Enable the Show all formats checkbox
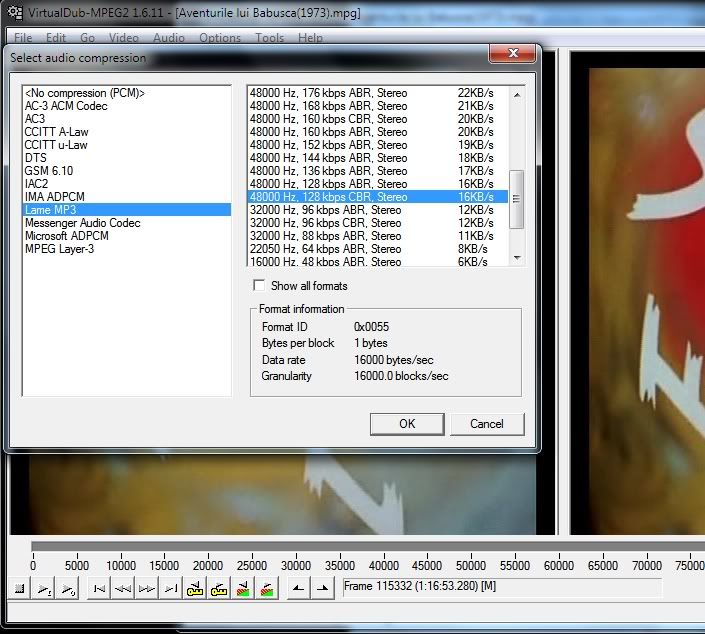This screenshot has height=634, width=705. 260,286
